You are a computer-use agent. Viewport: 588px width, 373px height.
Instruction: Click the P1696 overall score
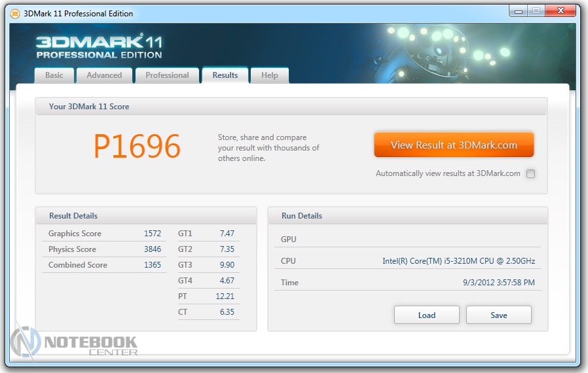tap(138, 146)
